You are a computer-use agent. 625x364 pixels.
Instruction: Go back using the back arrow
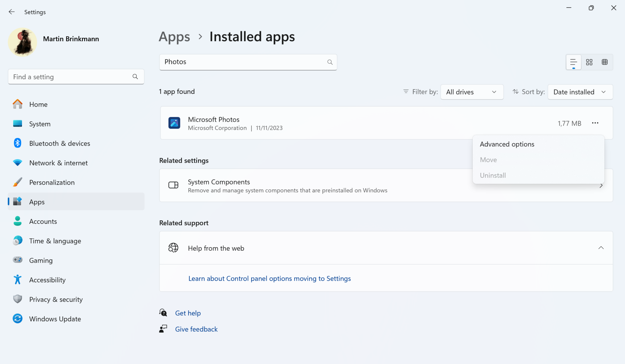point(12,12)
